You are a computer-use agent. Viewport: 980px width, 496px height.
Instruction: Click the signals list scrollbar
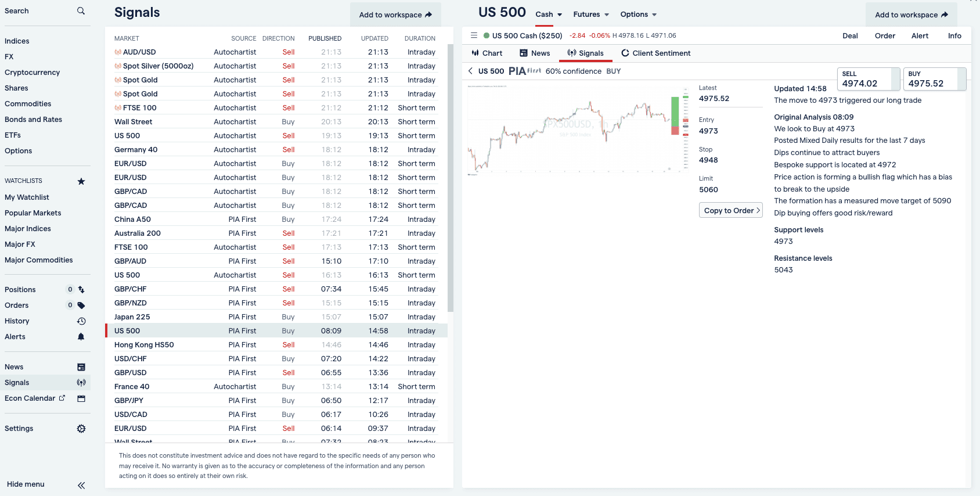(x=451, y=178)
